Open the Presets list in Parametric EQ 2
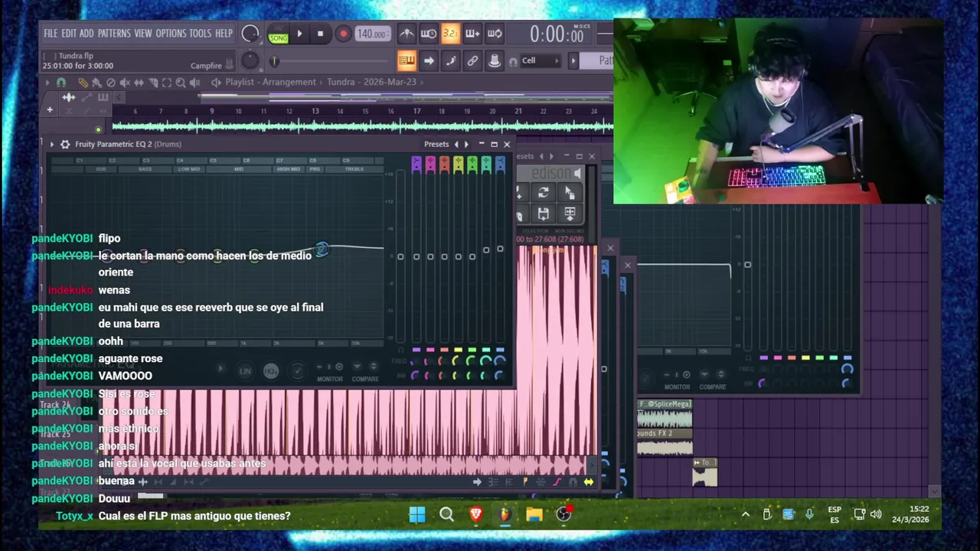 (436, 144)
